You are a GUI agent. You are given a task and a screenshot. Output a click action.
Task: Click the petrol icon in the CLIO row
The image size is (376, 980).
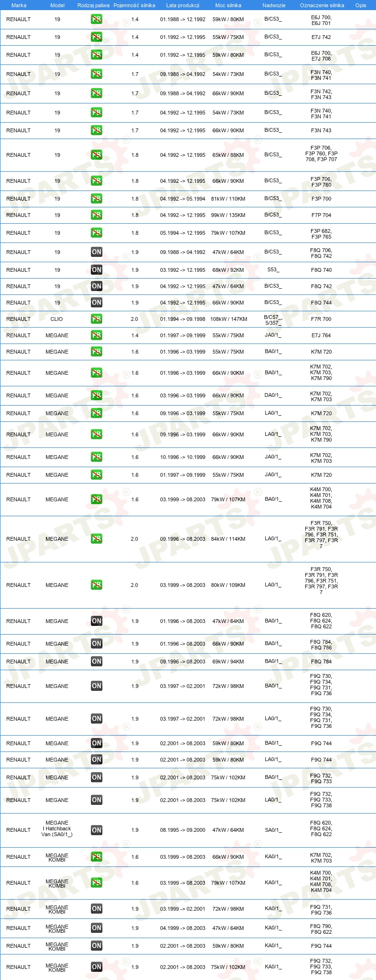[97, 319]
